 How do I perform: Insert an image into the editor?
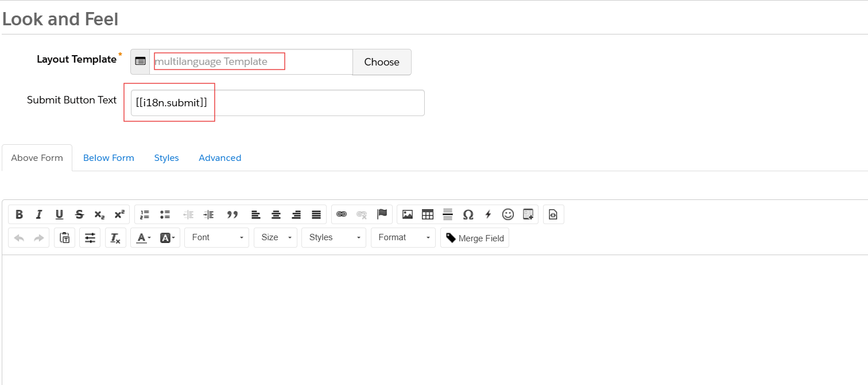[408, 214]
